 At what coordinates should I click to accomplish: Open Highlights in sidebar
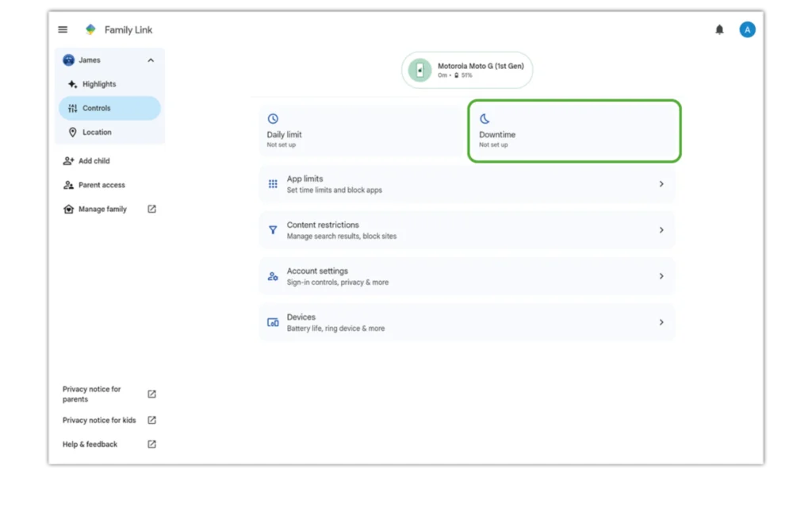(109, 84)
